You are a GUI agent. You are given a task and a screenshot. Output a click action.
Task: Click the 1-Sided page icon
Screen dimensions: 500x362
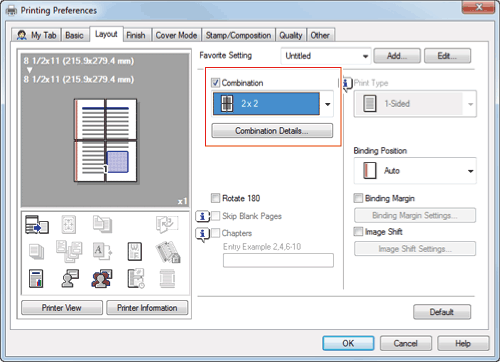(x=370, y=104)
